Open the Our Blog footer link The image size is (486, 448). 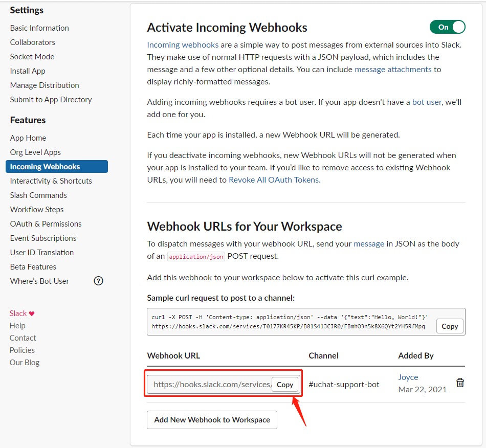click(25, 363)
